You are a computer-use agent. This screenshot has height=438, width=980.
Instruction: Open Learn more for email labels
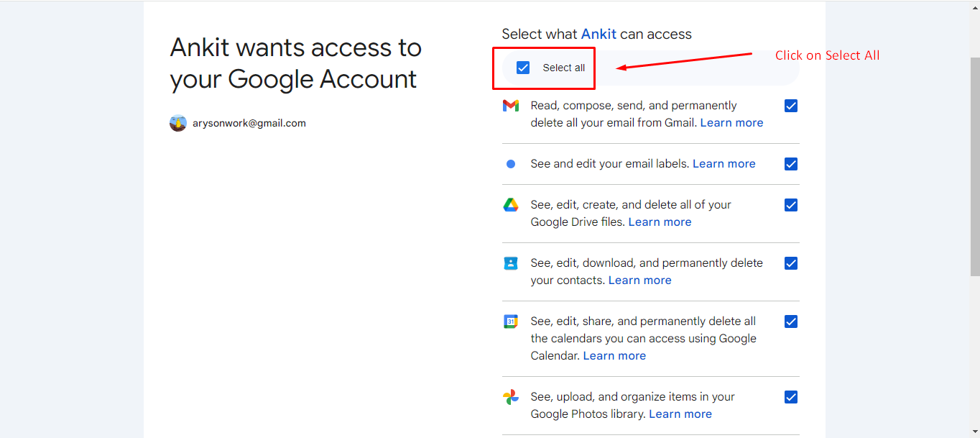point(724,164)
